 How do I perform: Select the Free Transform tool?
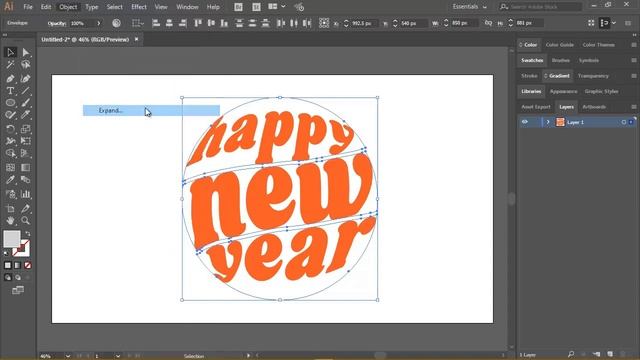pos(26,141)
